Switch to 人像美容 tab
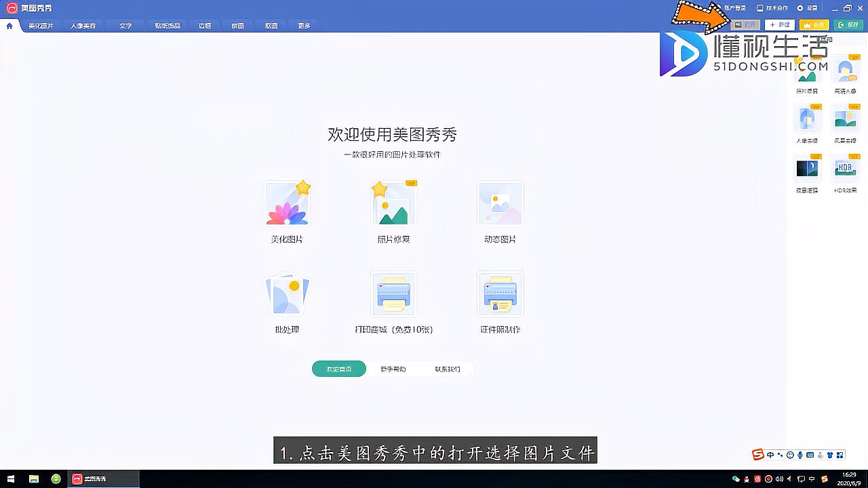The width and height of the screenshot is (868, 488). coord(83,26)
